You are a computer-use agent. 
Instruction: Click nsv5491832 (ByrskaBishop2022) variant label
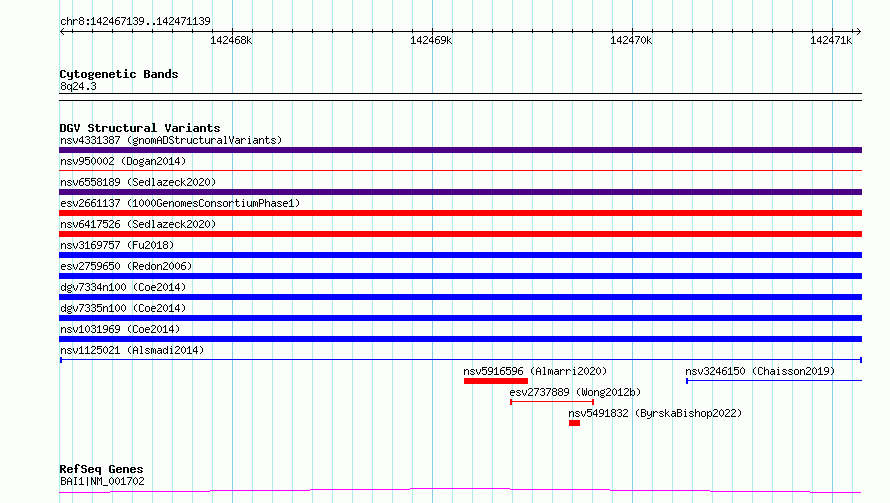tap(655, 413)
